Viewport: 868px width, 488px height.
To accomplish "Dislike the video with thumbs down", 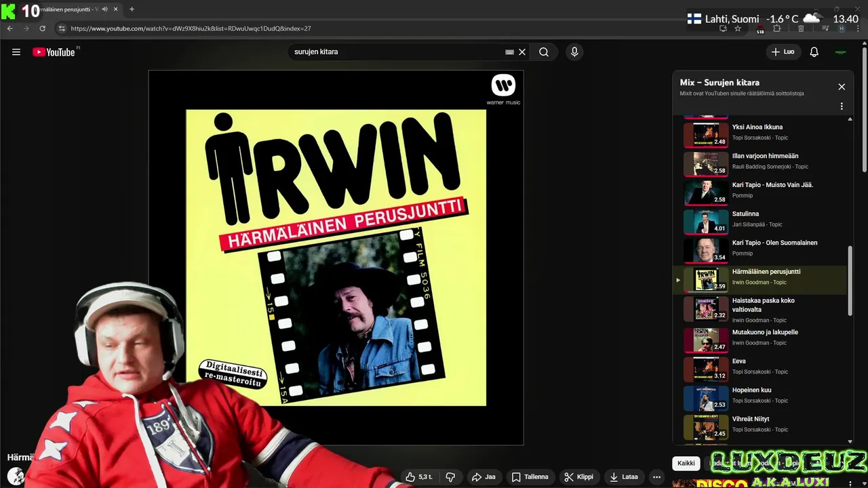I will pyautogui.click(x=450, y=477).
